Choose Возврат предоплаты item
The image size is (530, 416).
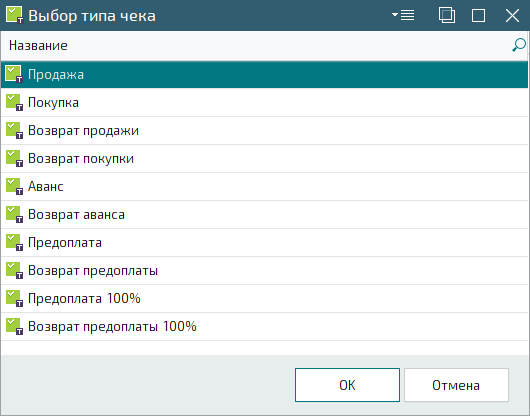[264, 270]
